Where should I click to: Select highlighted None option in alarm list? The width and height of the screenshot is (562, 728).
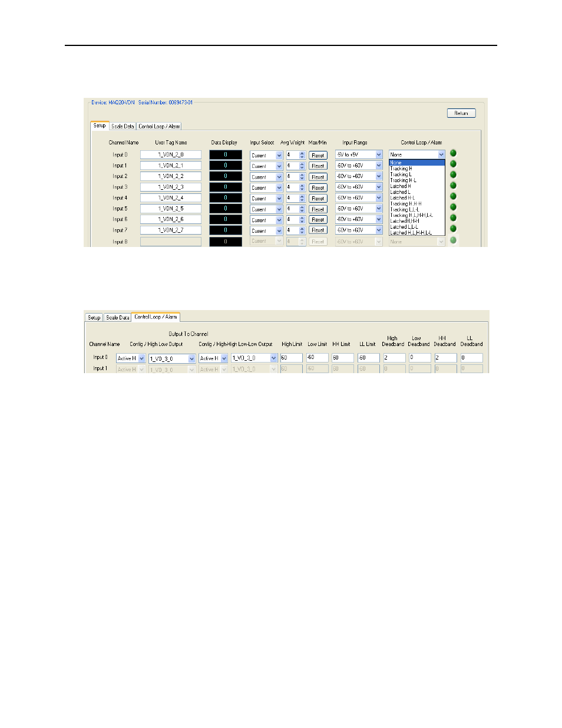tap(417, 163)
